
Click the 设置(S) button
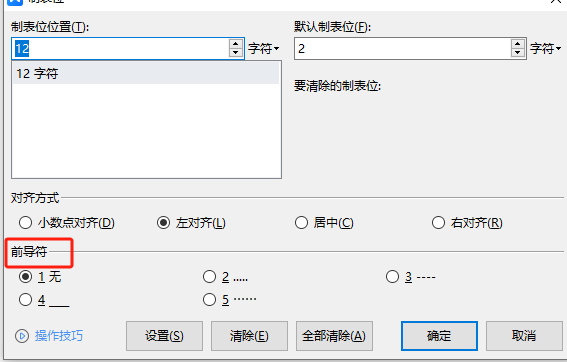[164, 336]
